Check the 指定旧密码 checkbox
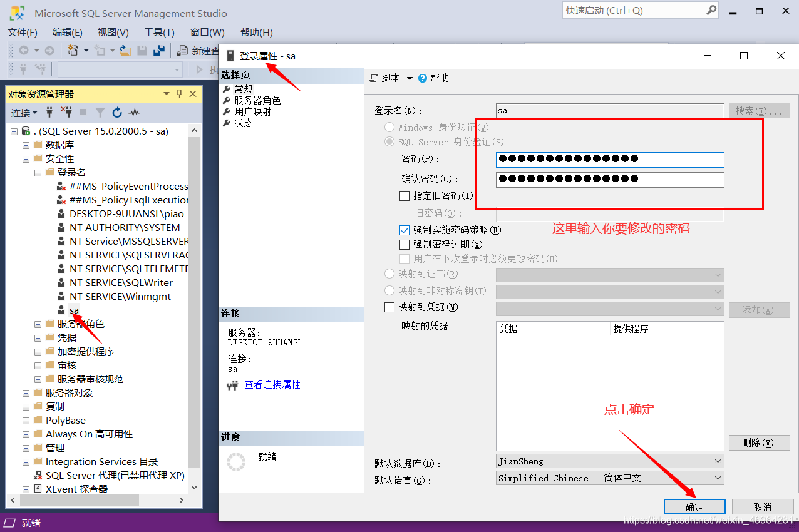Image resolution: width=799 pixels, height=532 pixels. click(x=405, y=196)
